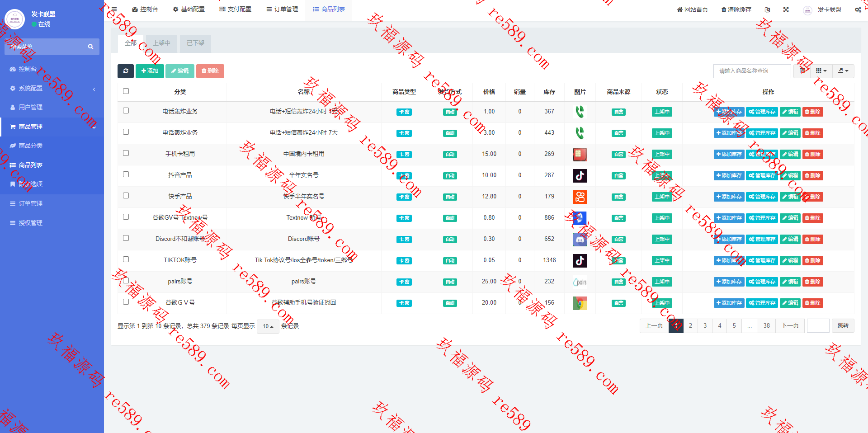Screen dimensions: 868x433
Task: Open the column visibility grid dropdown
Action: (x=821, y=71)
